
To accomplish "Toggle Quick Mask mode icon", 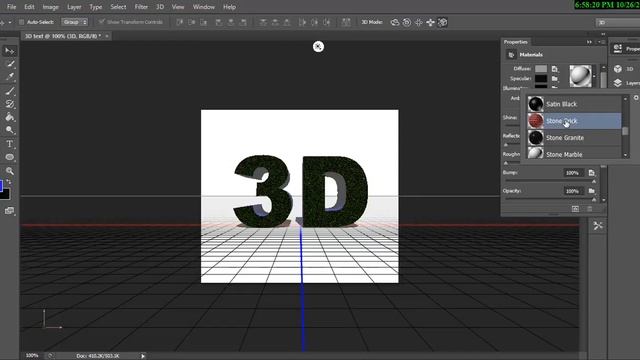I will (9, 211).
